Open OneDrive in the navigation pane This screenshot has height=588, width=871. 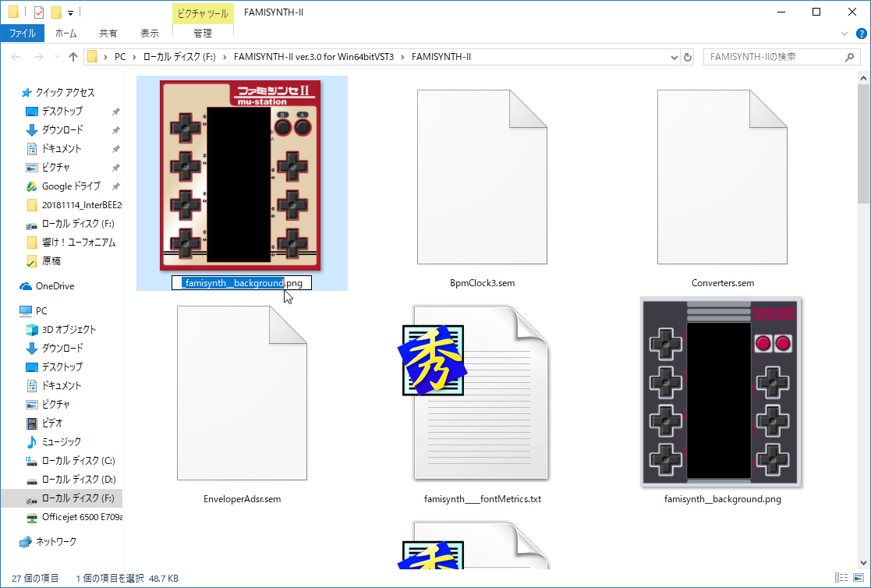(x=55, y=286)
